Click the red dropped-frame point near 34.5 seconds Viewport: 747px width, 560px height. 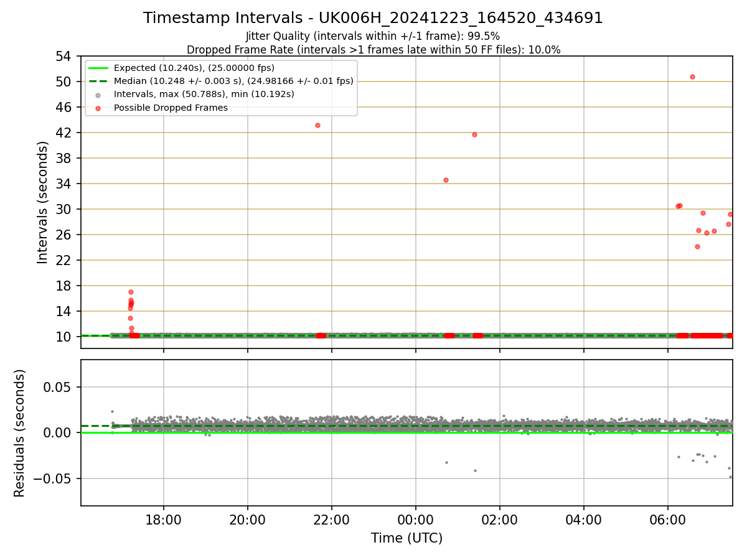pyautogui.click(x=446, y=180)
